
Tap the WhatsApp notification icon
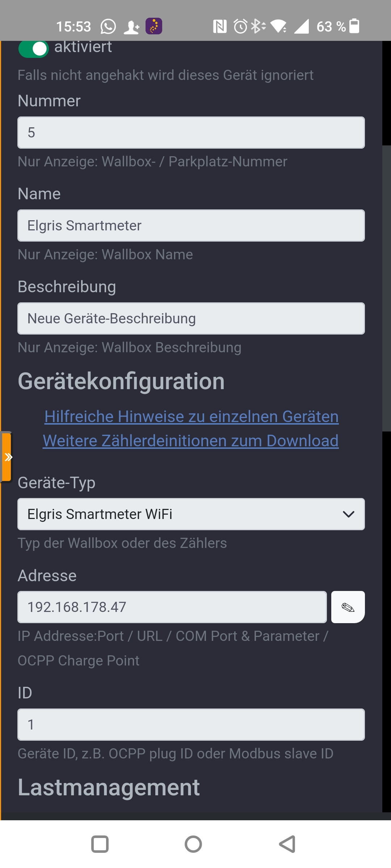[108, 26]
